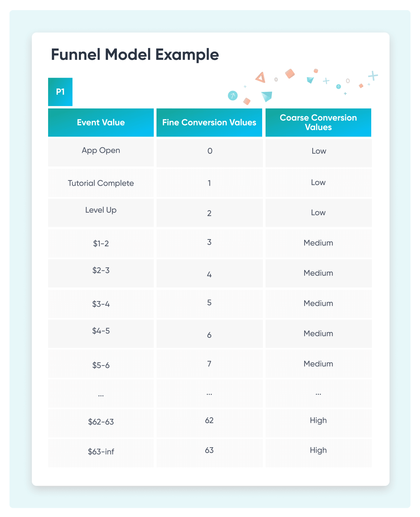The width and height of the screenshot is (420, 517).
Task: Click the Event Value column header
Action: click(x=101, y=123)
